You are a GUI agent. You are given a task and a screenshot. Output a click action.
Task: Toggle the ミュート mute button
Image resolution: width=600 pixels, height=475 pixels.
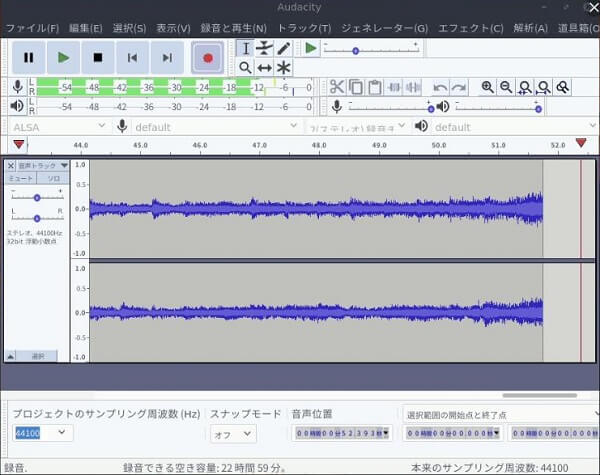[21, 178]
